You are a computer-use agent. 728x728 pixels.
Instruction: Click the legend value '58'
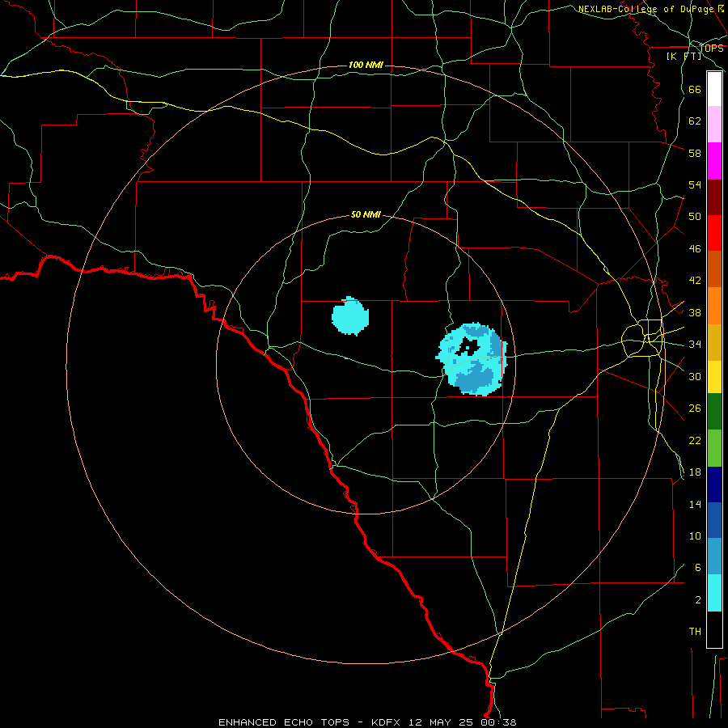(x=695, y=153)
